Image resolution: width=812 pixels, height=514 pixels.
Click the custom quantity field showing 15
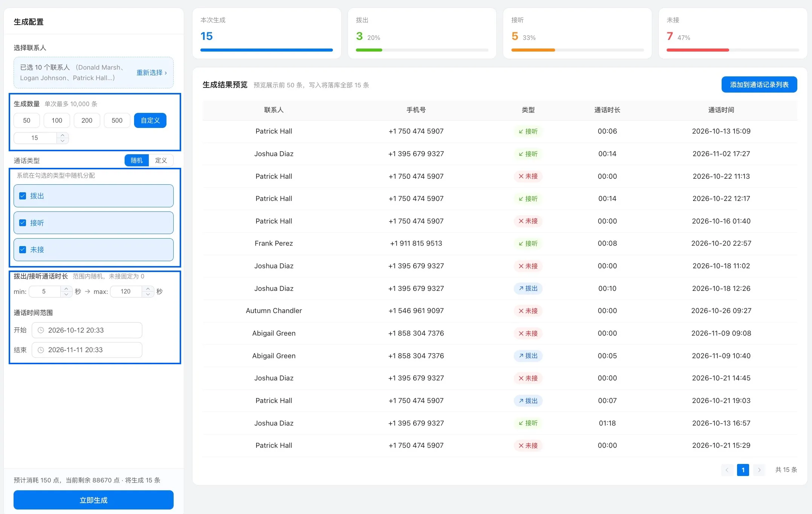click(35, 138)
